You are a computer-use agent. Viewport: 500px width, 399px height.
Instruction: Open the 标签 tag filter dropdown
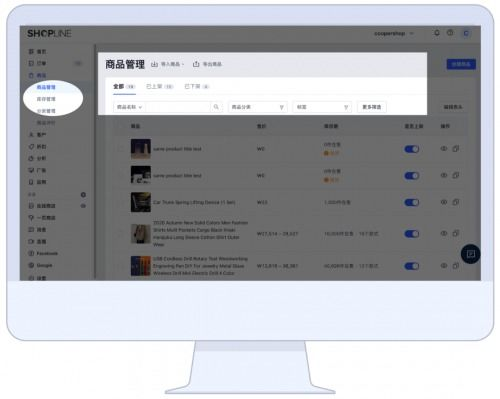pos(322,107)
